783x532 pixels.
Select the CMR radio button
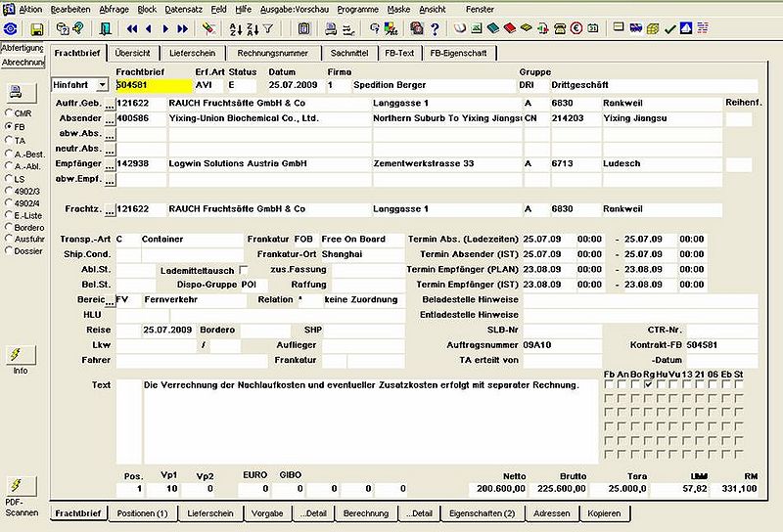[x=9, y=112]
